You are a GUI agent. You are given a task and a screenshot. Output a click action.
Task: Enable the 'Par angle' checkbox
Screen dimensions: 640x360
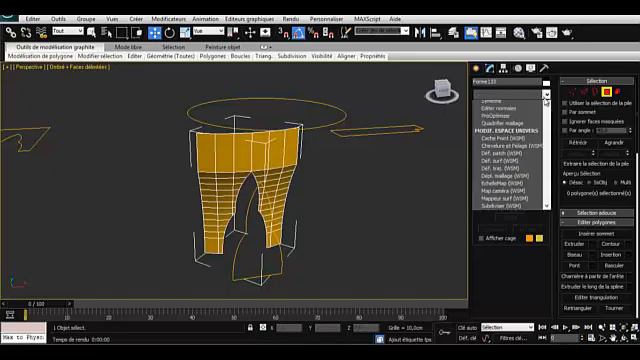coord(565,131)
